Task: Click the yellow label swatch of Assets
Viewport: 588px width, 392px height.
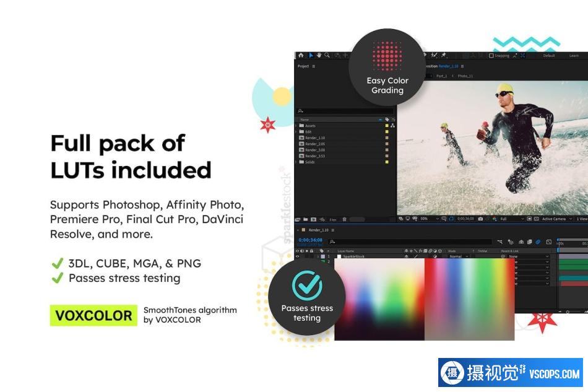Action: tap(387, 126)
